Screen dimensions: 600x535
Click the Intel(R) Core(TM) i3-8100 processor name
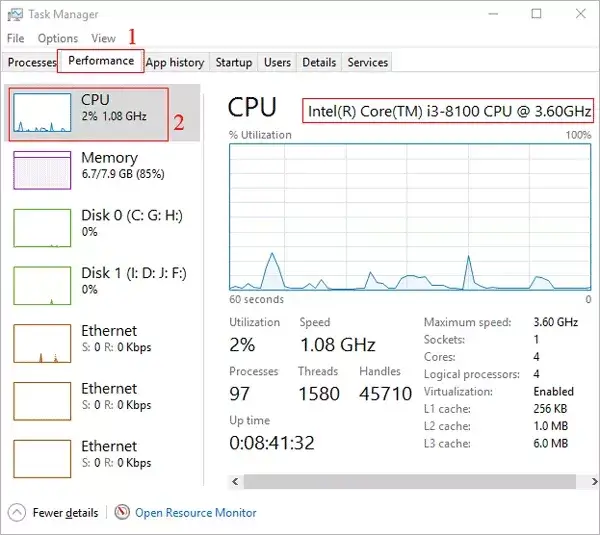coord(449,111)
